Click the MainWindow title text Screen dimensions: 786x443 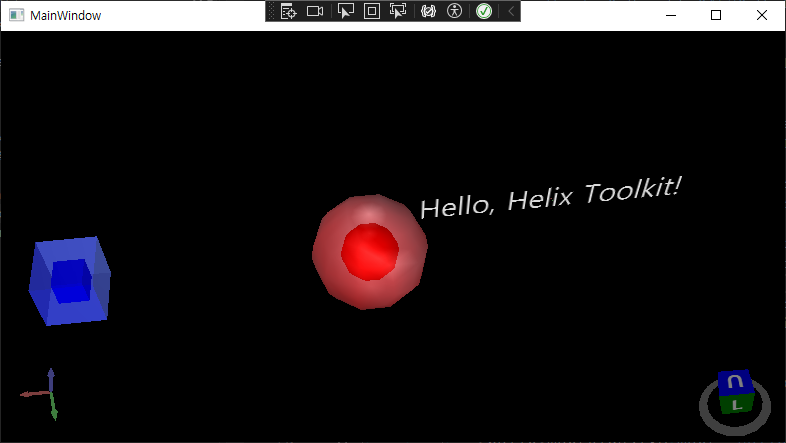(66, 16)
